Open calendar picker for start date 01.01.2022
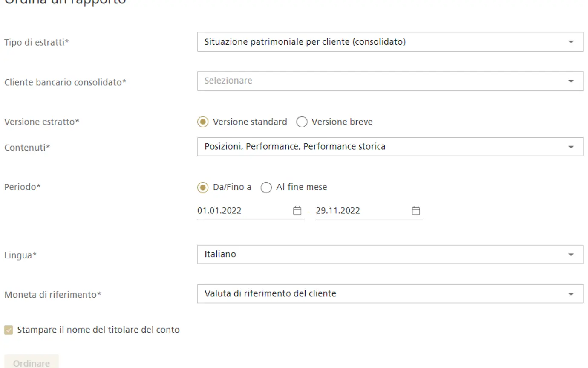This screenshot has height=368, width=588. (x=297, y=211)
